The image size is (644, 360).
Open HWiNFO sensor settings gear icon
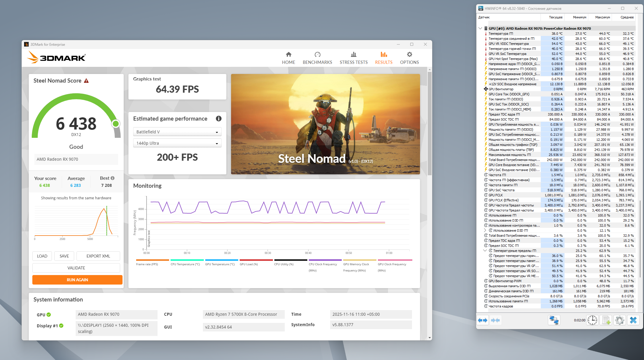619,320
